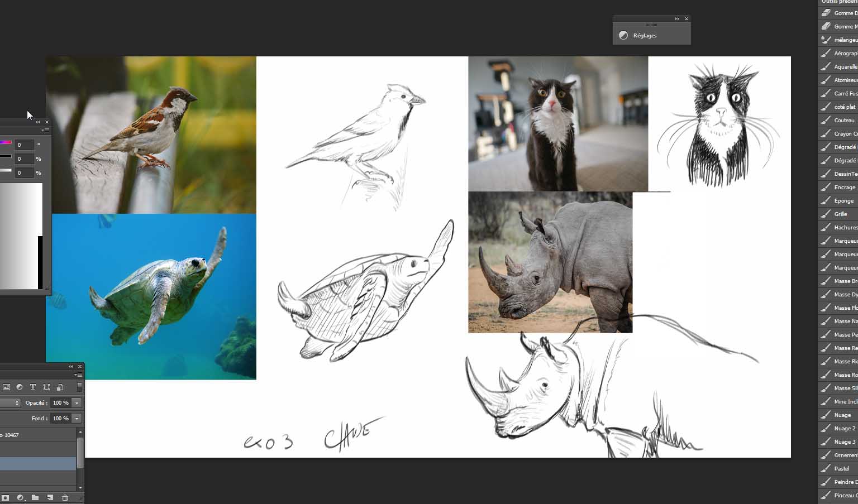The height and width of the screenshot is (504, 858).
Task: Add a layer mask
Action: (6, 497)
